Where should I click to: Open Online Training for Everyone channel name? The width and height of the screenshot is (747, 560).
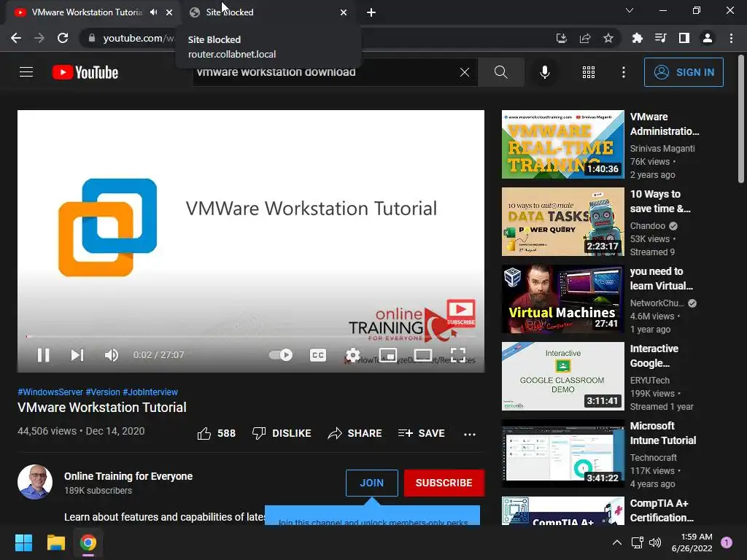coord(128,476)
